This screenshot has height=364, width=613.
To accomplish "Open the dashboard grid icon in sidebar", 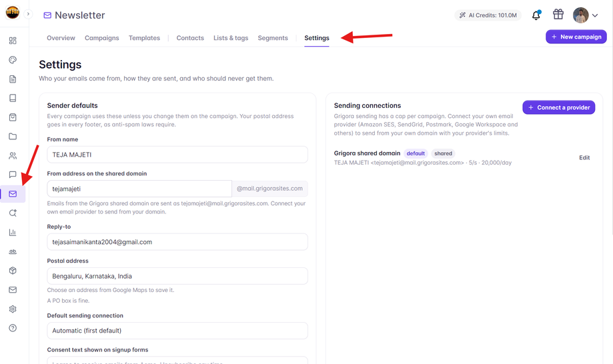I will (13, 41).
